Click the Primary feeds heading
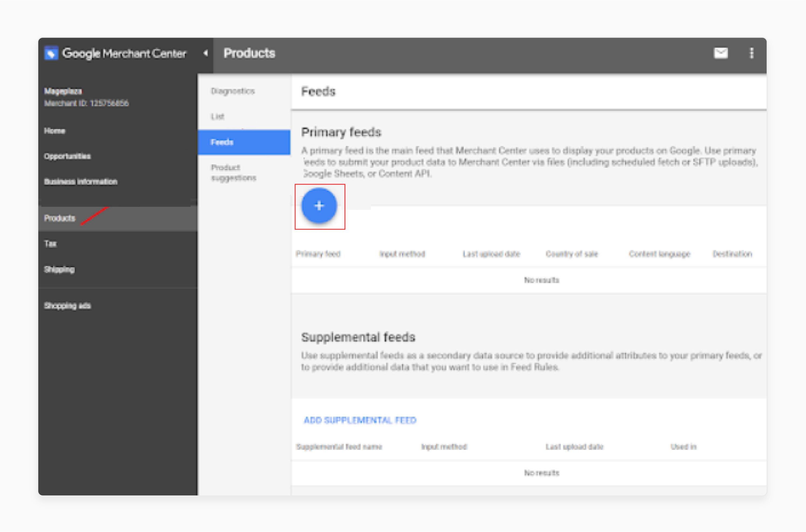The height and width of the screenshot is (532, 806). click(341, 132)
